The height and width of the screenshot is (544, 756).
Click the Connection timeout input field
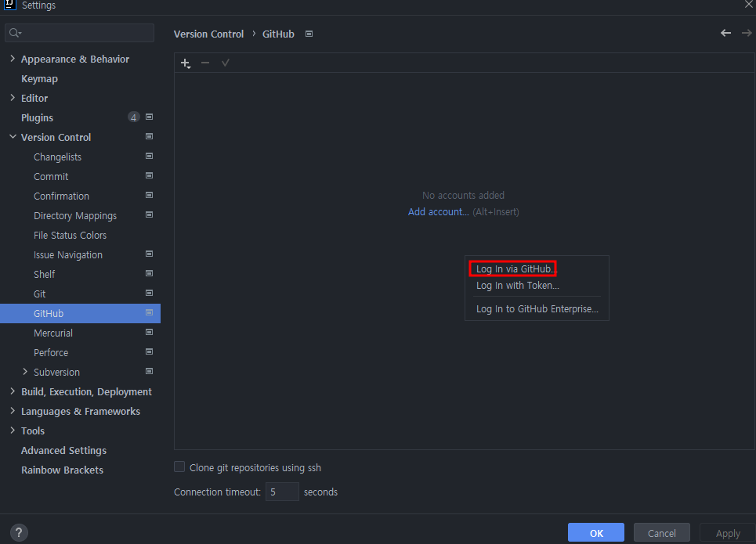282,492
